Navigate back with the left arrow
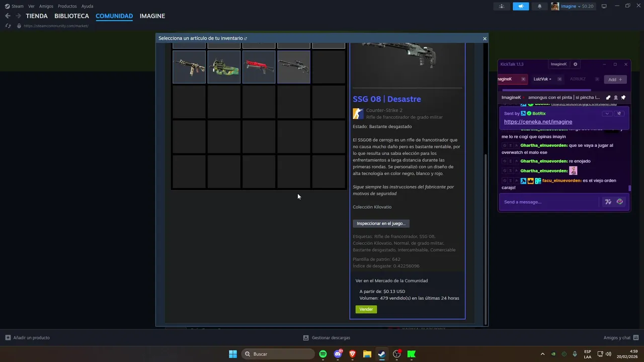The image size is (644, 362). pyautogui.click(x=8, y=16)
